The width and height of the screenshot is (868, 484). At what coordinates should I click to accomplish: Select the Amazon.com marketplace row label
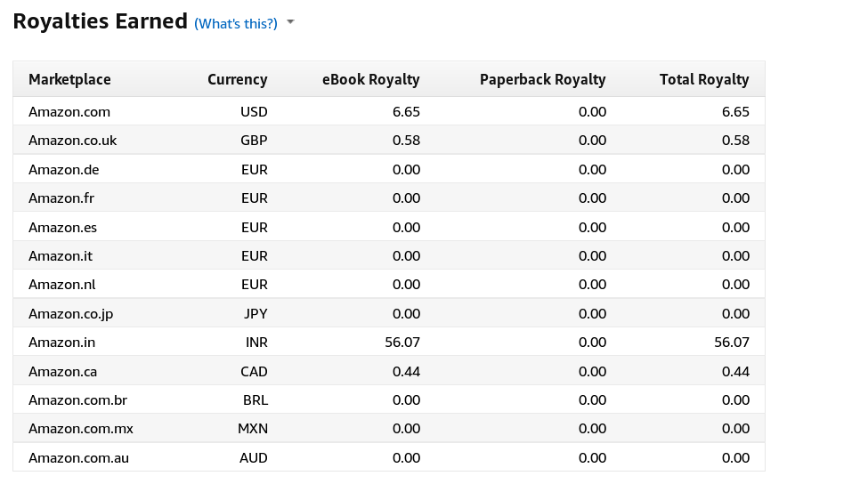[69, 112]
